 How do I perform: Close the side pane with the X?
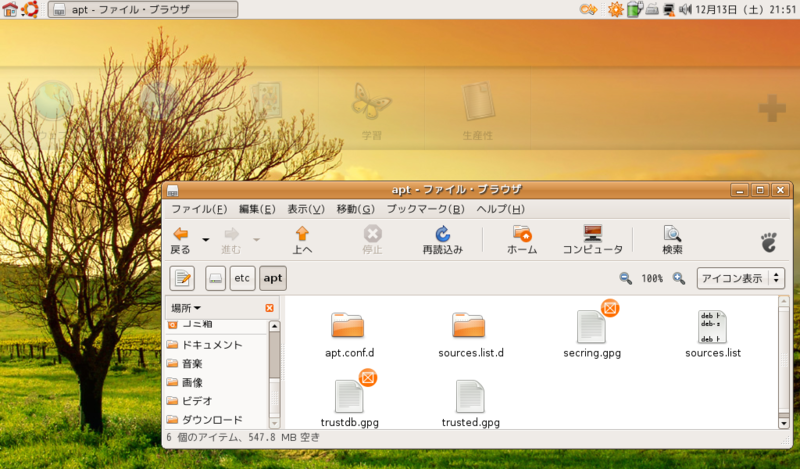[269, 308]
